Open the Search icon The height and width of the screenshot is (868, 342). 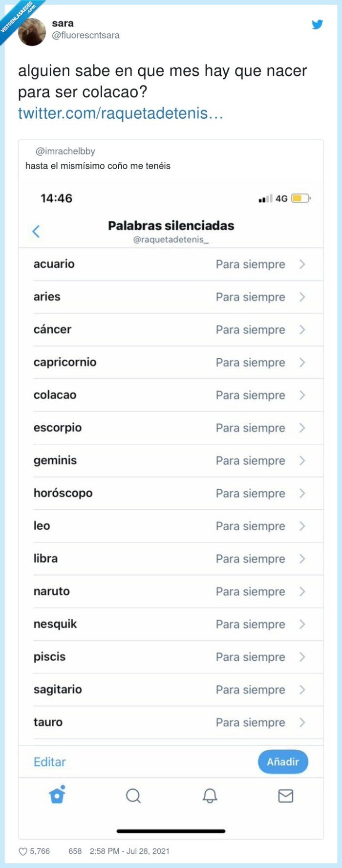tap(133, 796)
